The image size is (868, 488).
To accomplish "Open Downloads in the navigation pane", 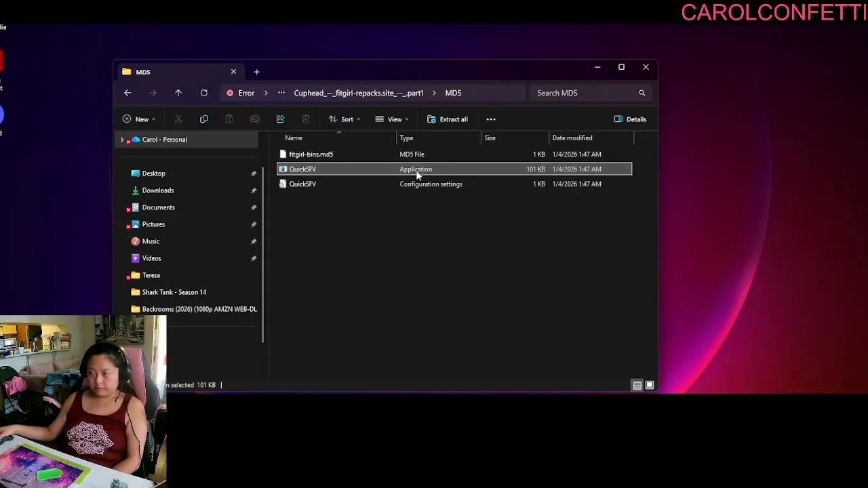I will point(158,190).
